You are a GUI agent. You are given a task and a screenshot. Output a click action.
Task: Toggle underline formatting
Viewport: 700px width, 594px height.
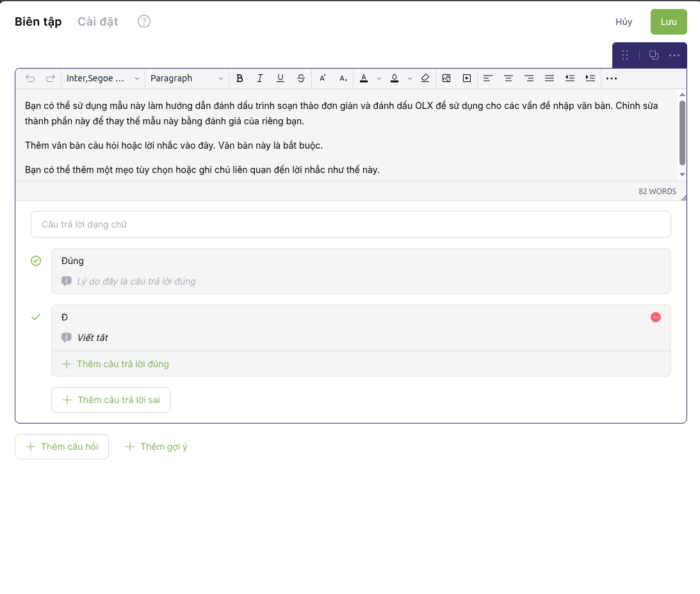[x=281, y=79]
